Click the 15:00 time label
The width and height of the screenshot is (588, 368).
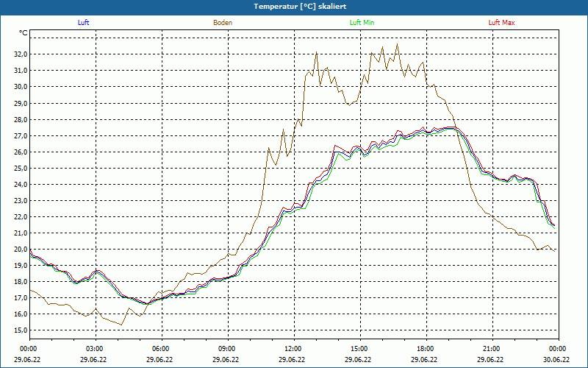[359, 348]
